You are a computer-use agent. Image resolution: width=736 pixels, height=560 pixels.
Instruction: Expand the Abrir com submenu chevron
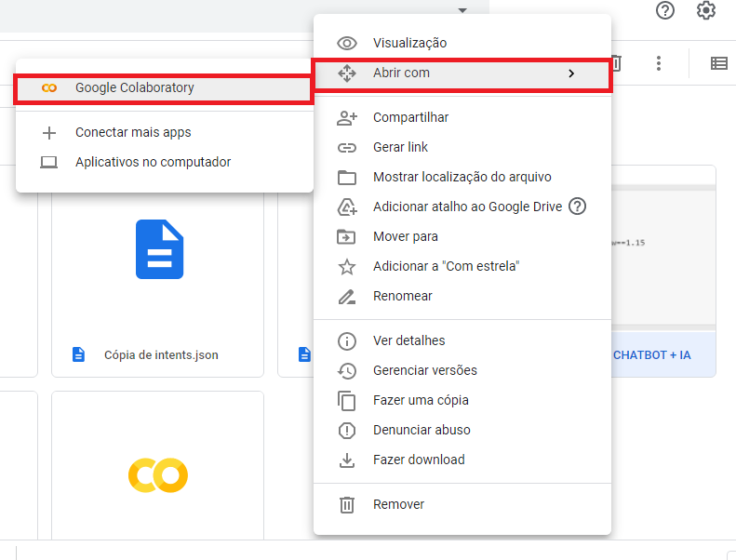[571, 73]
